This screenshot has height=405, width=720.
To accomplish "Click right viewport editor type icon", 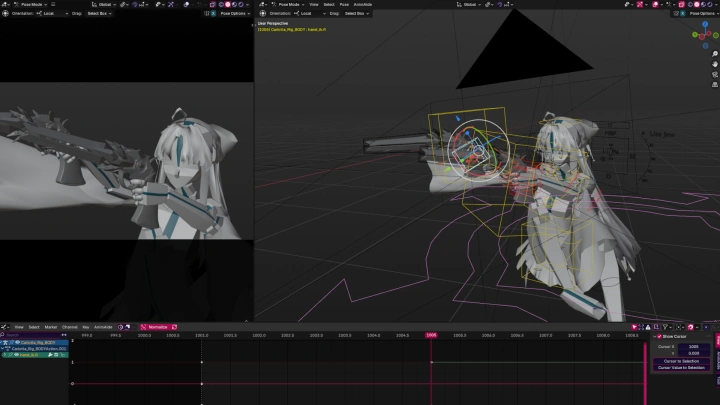I will pyautogui.click(x=261, y=5).
